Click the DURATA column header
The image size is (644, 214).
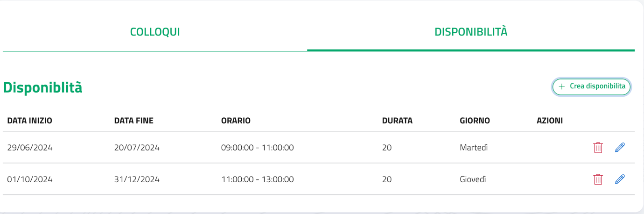397,121
